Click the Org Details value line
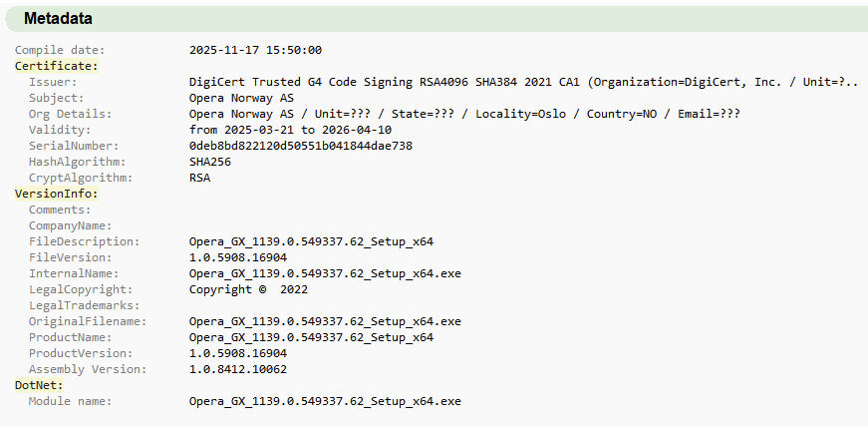The width and height of the screenshot is (868, 426). click(464, 114)
